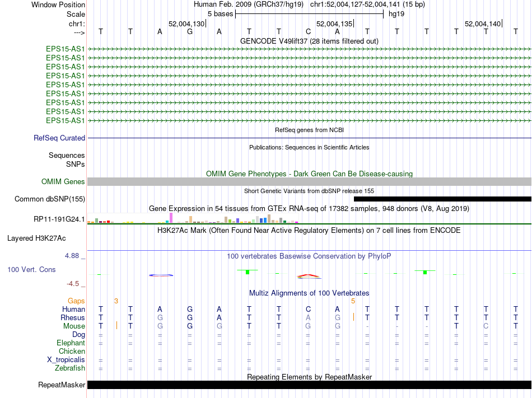Click the orange insertion mark in Mouse row

(x=116, y=325)
